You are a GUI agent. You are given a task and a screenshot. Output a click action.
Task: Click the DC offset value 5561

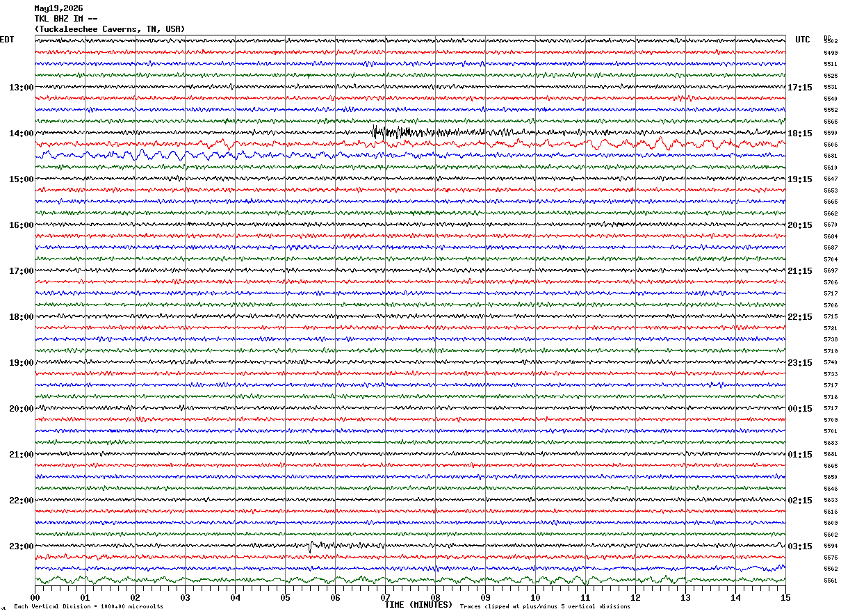(831, 581)
